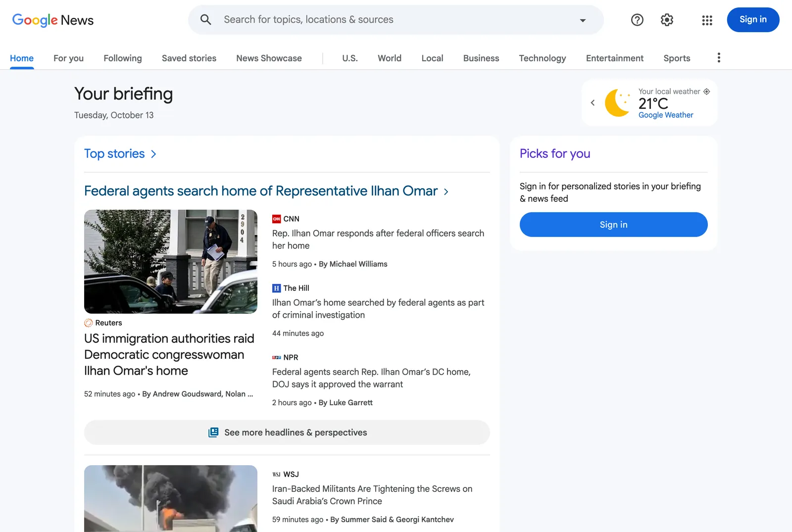Image resolution: width=792 pixels, height=532 pixels.
Task: Open The Hill criminal investigation story
Action: (x=378, y=309)
